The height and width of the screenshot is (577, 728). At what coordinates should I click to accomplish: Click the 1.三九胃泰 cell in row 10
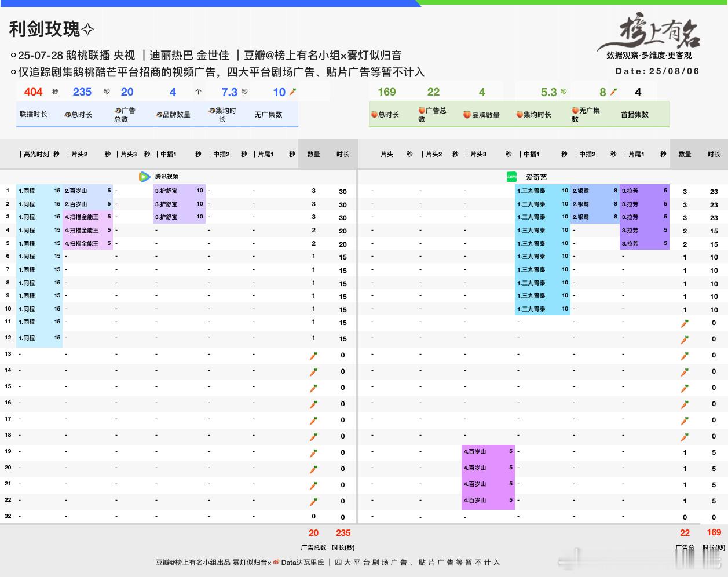[x=543, y=309]
